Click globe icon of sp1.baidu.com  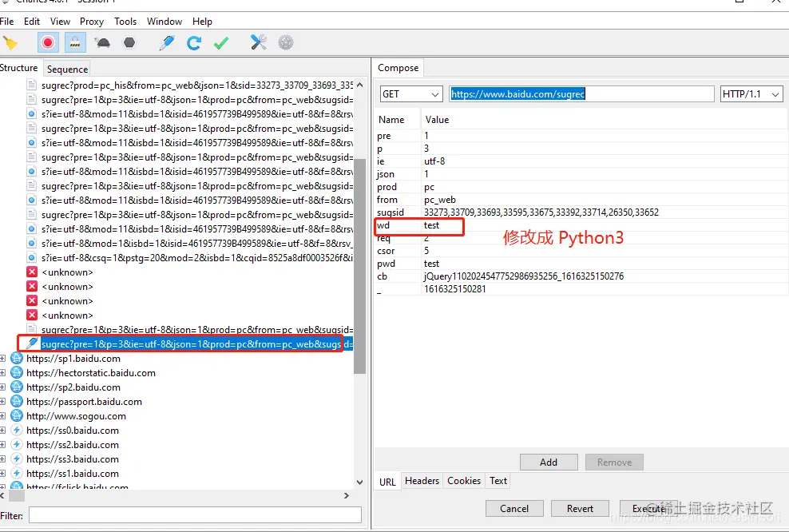point(17,359)
